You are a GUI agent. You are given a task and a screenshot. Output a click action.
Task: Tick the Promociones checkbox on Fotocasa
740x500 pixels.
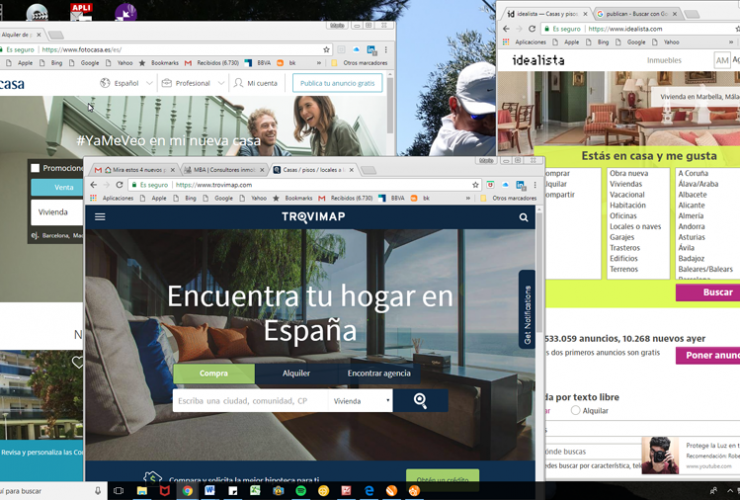[35, 168]
